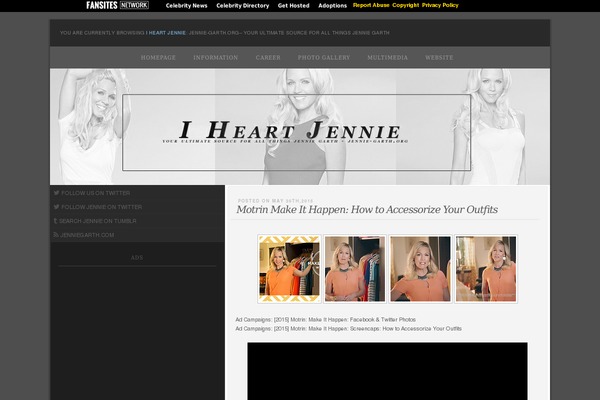This screenshot has height=400, width=600.
Task: Click the Tumblr icon beside Search Jennie
Action: (x=55, y=221)
